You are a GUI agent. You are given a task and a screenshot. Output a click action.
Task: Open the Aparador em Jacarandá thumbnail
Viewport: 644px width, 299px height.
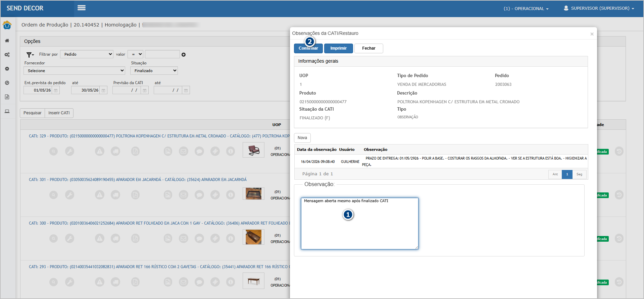(x=253, y=193)
